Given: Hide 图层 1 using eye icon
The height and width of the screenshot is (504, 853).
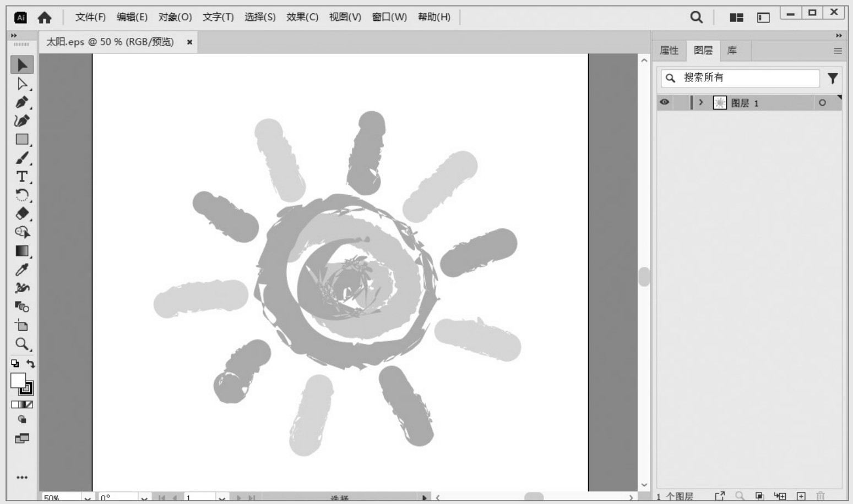Looking at the screenshot, I should click(665, 102).
